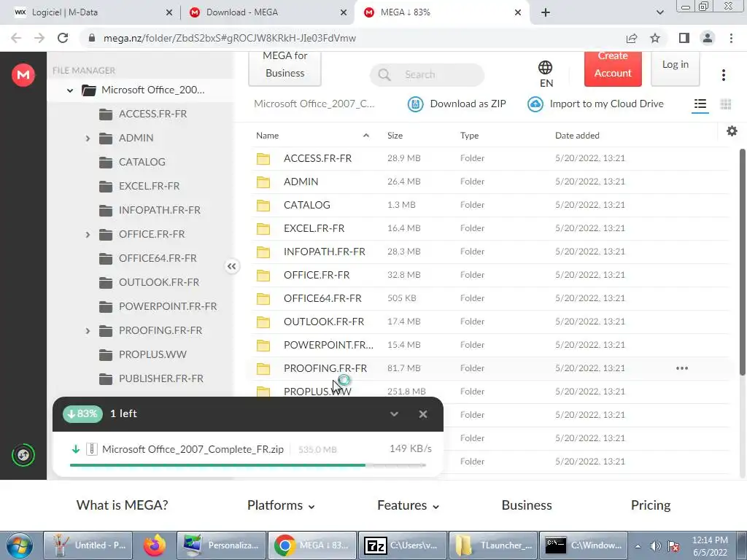Screen dimensions: 747x560
Task: Open the volume icon in system tray
Action: 656,546
